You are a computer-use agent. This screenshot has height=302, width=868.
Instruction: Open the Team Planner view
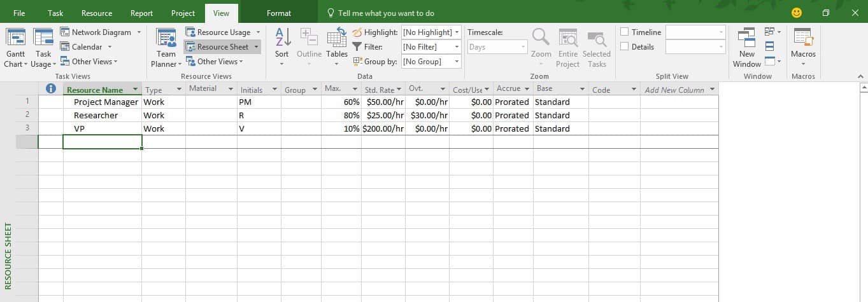click(x=166, y=39)
